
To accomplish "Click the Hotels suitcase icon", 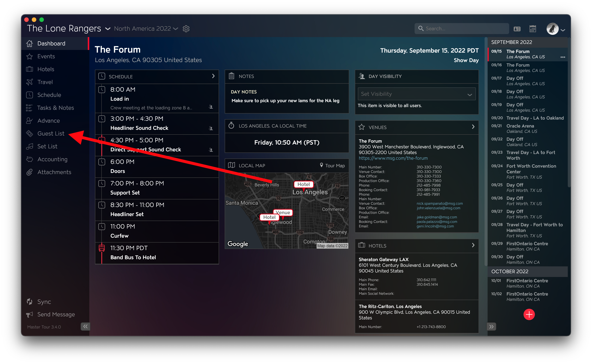I will tap(361, 245).
